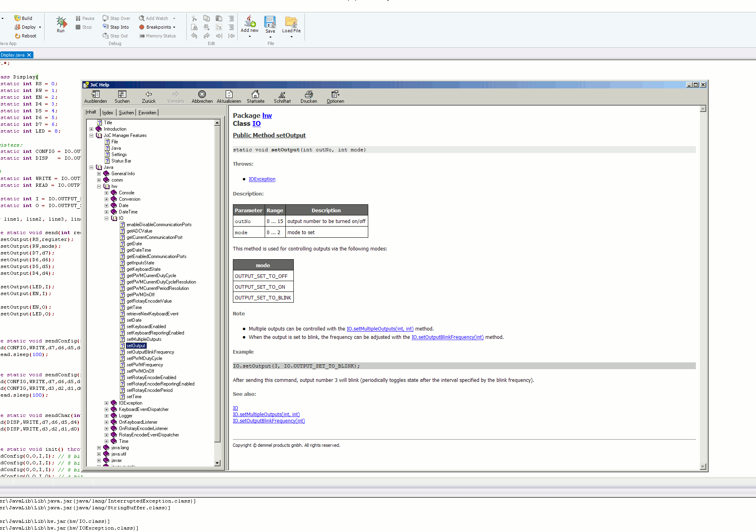Click the Save disk icon
The height and width of the screenshot is (532, 756).
pos(270,22)
